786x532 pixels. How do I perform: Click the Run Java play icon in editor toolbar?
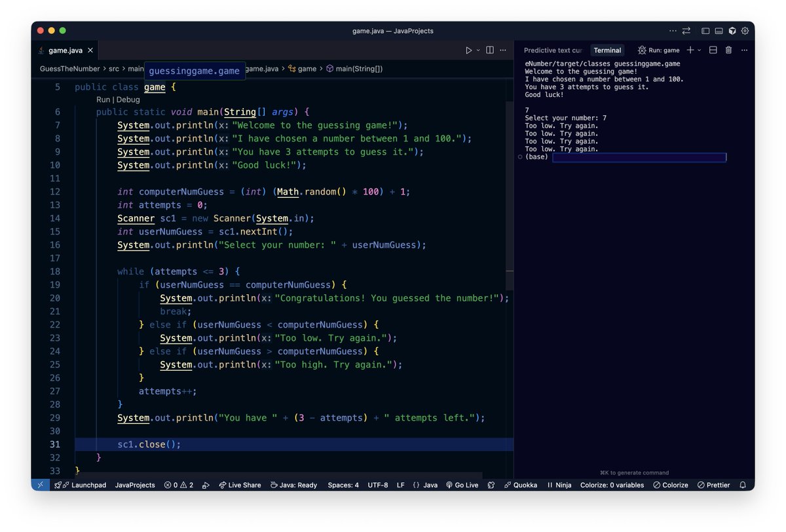point(468,50)
